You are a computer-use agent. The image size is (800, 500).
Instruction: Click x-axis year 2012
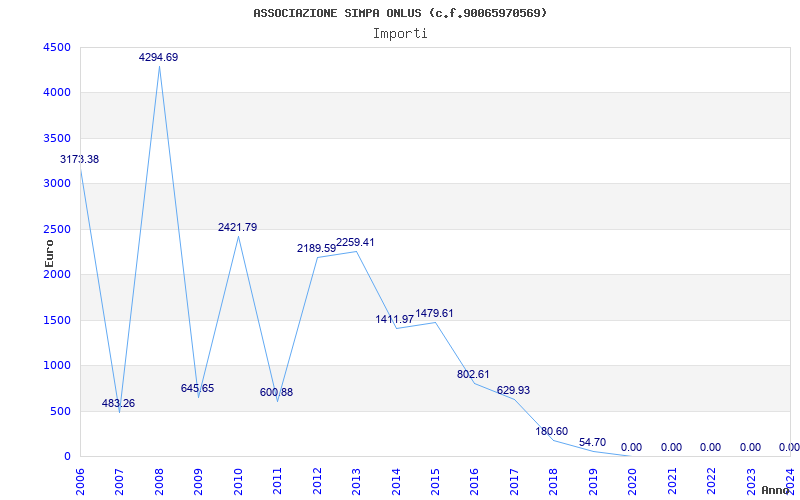[x=317, y=482]
